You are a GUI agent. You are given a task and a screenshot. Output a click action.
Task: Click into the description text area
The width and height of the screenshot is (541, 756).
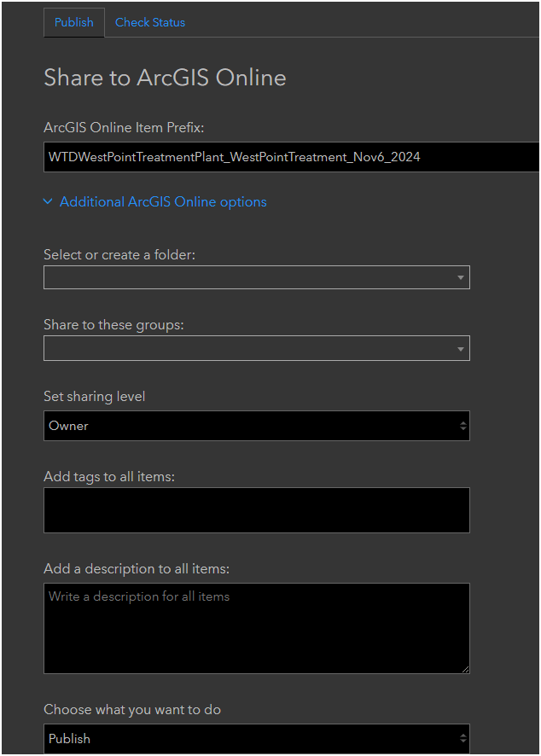pyautogui.click(x=257, y=628)
